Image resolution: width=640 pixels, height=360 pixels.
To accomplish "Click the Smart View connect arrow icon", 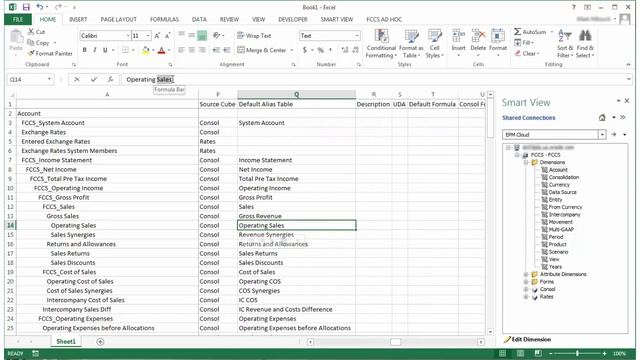I will pos(613,134).
